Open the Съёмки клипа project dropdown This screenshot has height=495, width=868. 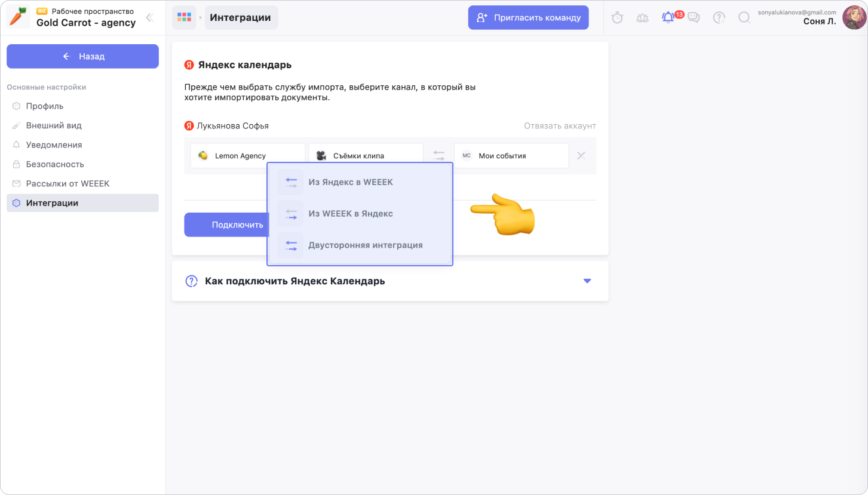tap(366, 156)
